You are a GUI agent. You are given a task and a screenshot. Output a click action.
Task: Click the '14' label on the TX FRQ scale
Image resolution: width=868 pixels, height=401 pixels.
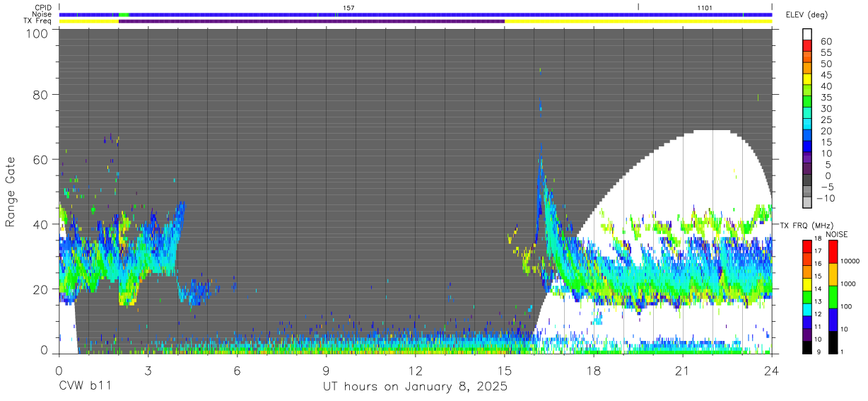819,289
